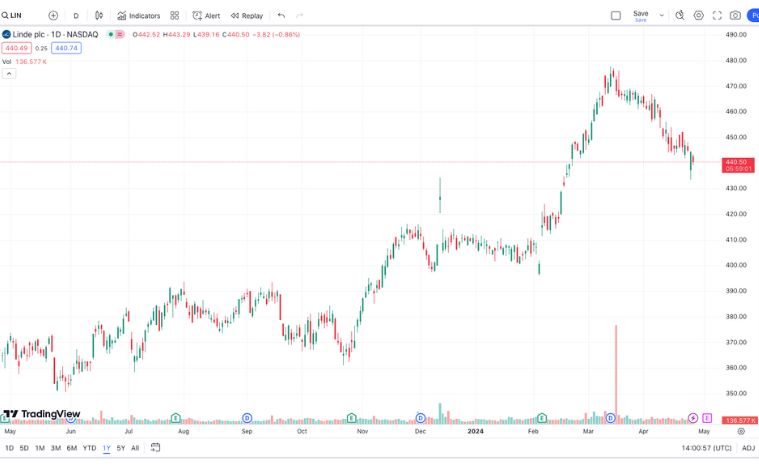Switch to the YTD time range
The image size is (759, 469).
coord(89,448)
